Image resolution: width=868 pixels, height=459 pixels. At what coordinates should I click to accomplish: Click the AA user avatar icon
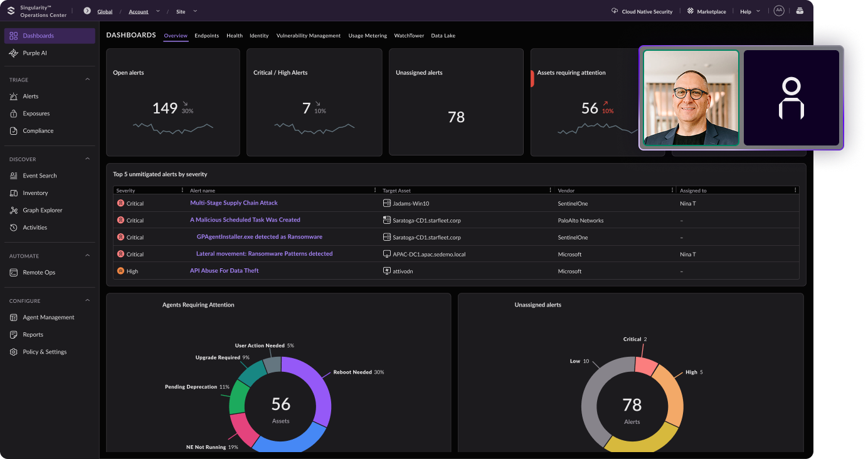(x=778, y=11)
